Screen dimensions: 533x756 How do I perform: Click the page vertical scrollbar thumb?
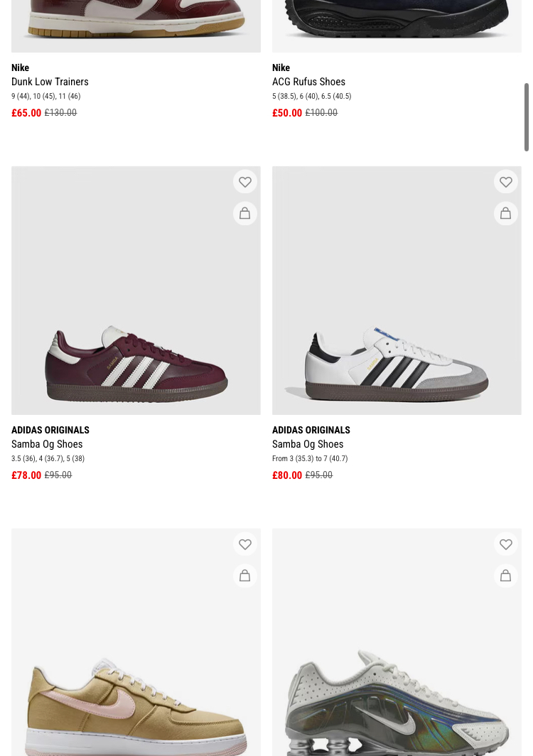[527, 117]
